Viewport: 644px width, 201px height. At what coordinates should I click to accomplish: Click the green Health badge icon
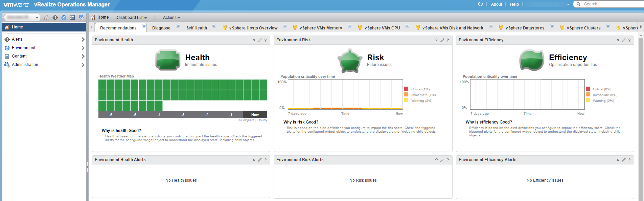tap(167, 60)
